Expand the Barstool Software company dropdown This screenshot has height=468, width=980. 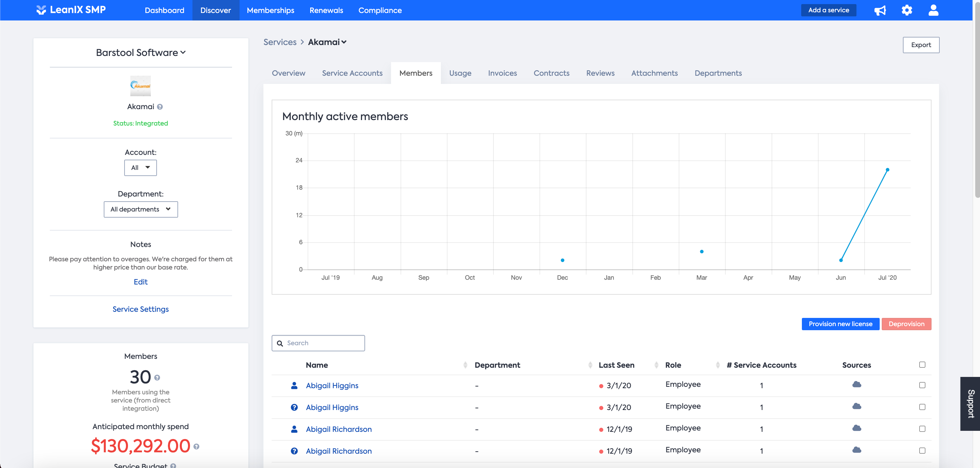[x=140, y=53]
